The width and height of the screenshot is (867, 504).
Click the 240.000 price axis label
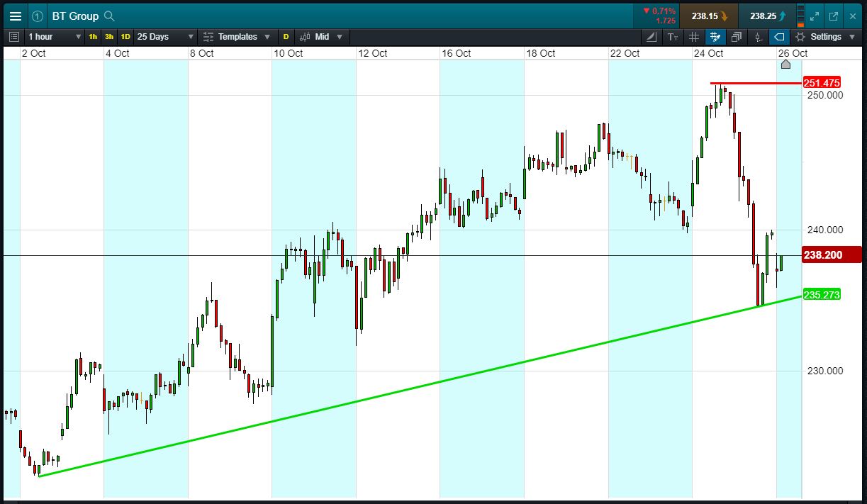825,230
